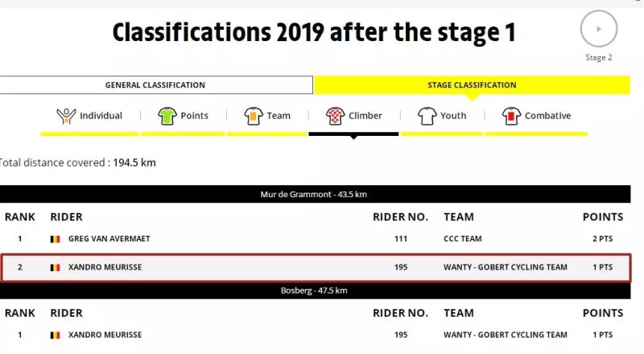Select the white Youth jersey icon
Image resolution: width=644 pixels, height=354 pixels.
tap(427, 116)
